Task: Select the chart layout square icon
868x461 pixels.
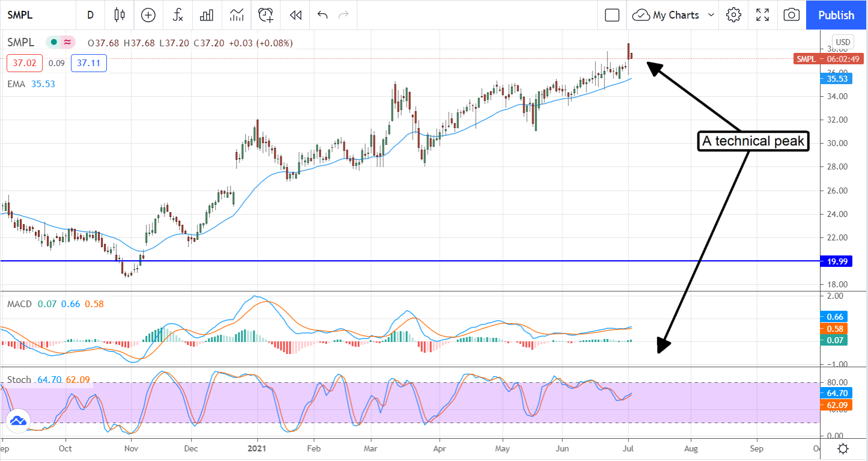Action: click(x=612, y=15)
